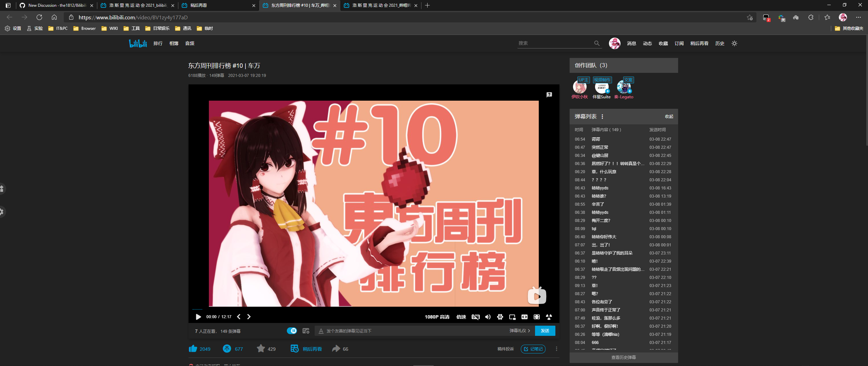
Task: Open 排行 in the bilibili nav bar
Action: (x=158, y=43)
